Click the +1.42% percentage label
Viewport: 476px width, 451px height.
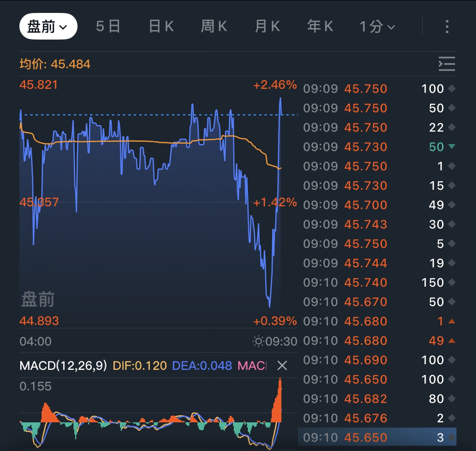tap(275, 202)
